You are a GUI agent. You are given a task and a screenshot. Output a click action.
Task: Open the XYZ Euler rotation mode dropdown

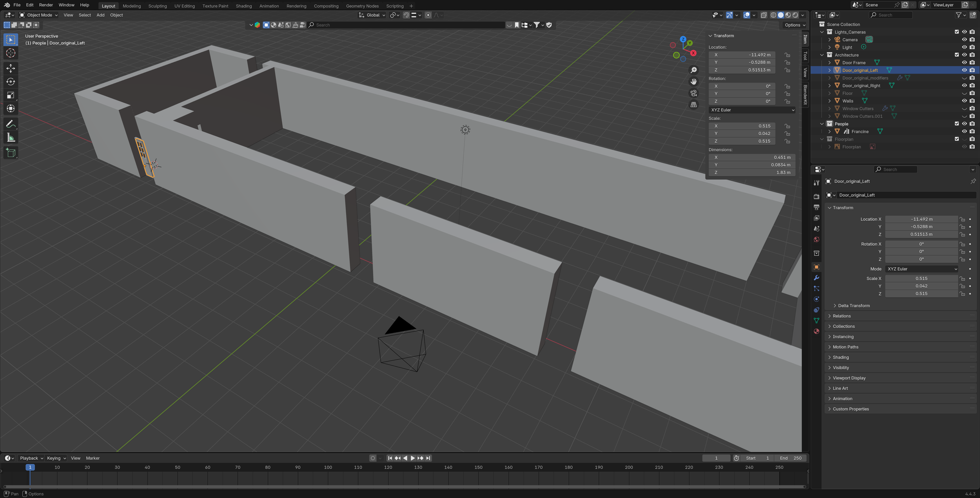pyautogui.click(x=751, y=110)
